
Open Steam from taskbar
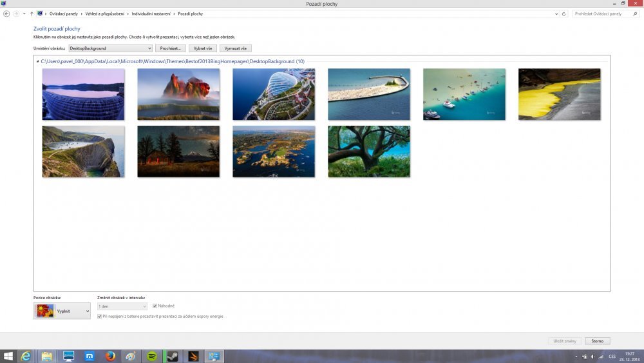[x=173, y=356]
